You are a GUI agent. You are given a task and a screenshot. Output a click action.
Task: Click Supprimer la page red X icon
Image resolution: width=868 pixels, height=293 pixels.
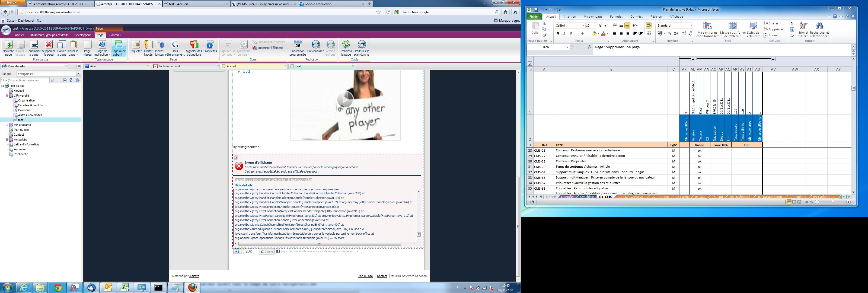click(x=49, y=44)
